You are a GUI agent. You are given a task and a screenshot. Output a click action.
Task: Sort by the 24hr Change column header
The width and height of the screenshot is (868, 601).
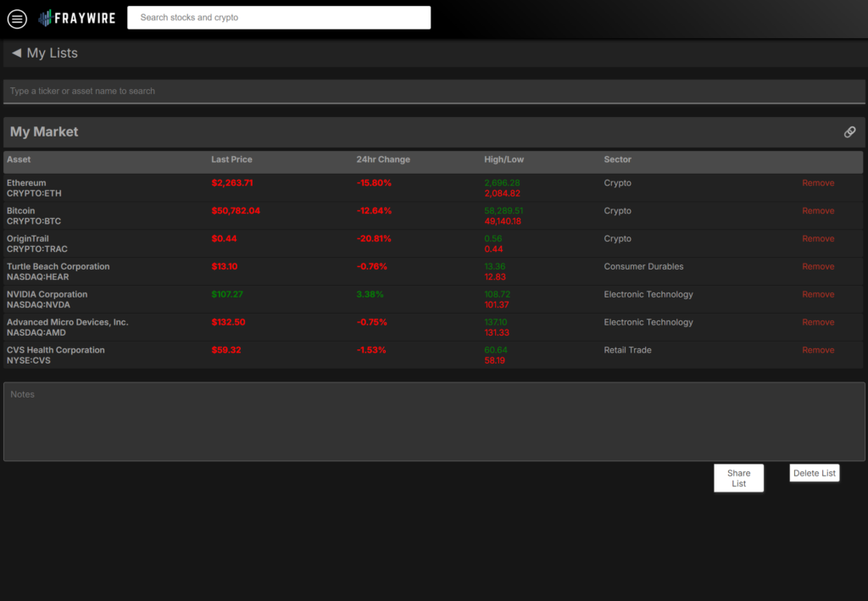[383, 159]
